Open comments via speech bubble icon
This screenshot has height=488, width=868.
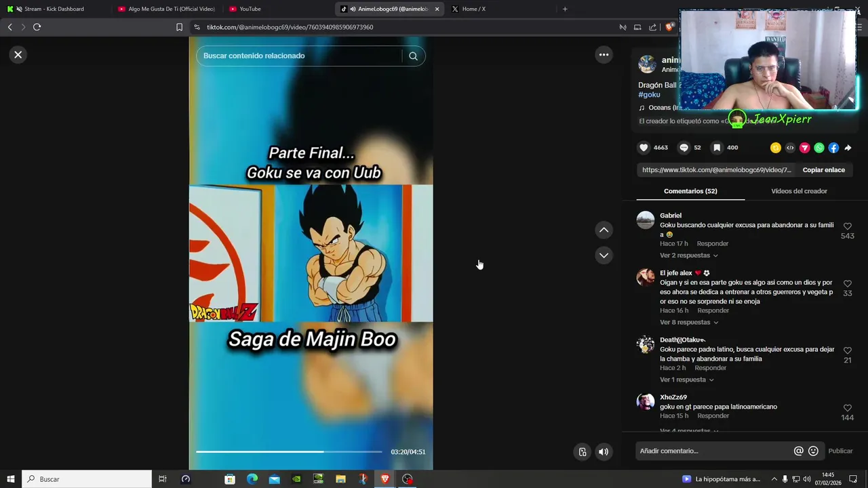[684, 148]
